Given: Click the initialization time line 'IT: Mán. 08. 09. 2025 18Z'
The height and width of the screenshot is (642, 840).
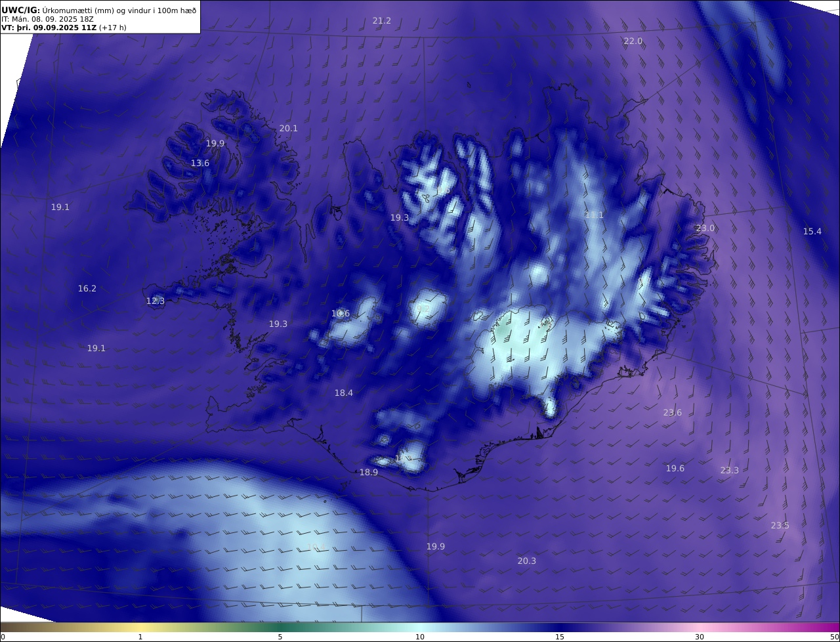Looking at the screenshot, I should point(47,19).
